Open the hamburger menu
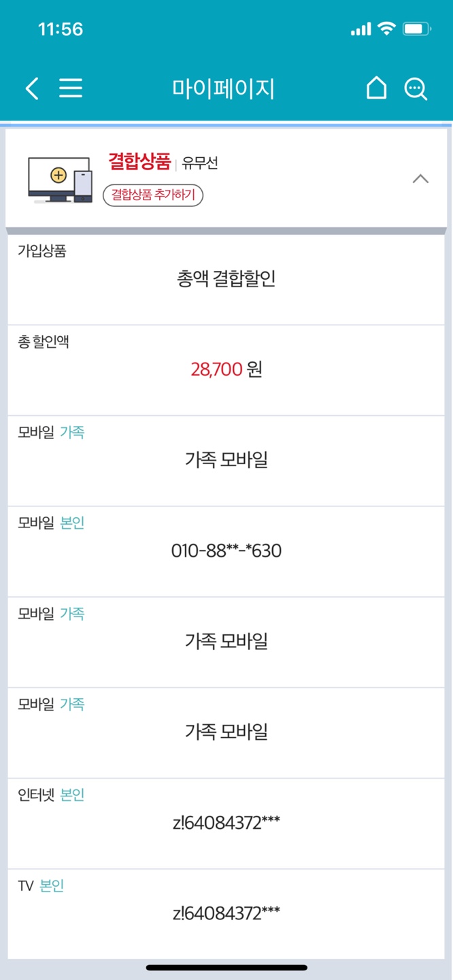Viewport: 453px width, 980px height. (x=71, y=88)
